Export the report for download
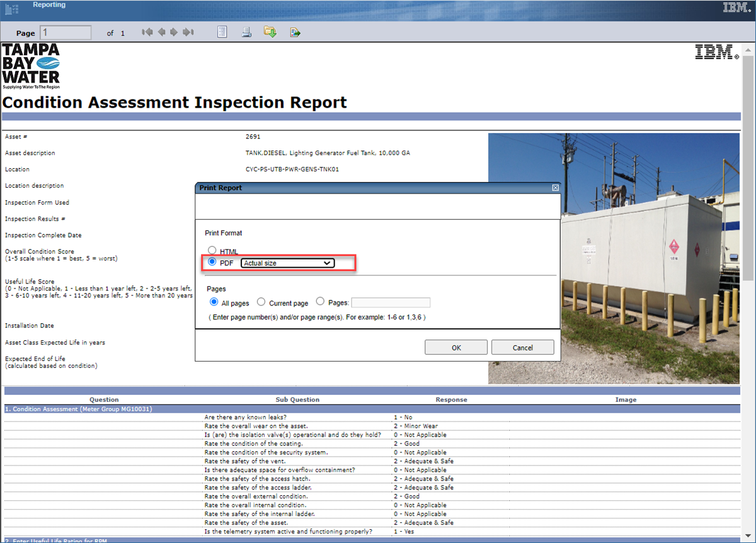 pyautogui.click(x=270, y=31)
